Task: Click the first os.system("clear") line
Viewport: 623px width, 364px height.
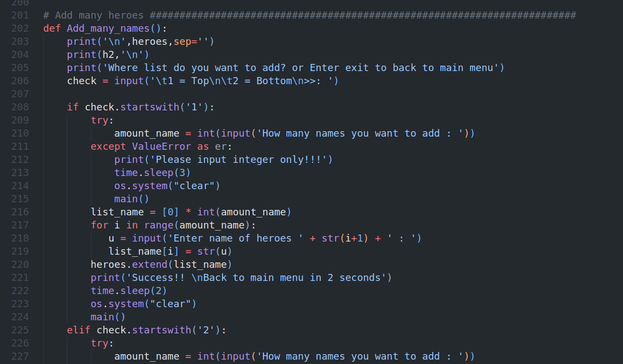Action: tap(167, 186)
